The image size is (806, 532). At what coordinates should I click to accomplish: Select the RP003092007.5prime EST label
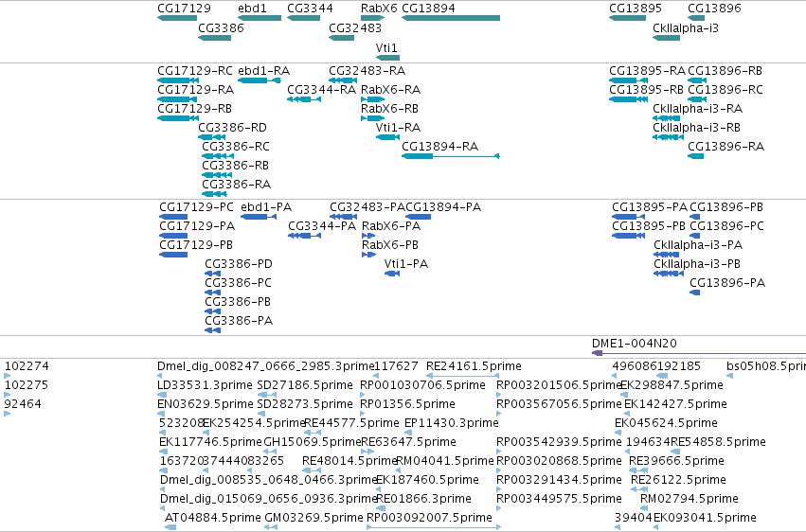click(429, 518)
